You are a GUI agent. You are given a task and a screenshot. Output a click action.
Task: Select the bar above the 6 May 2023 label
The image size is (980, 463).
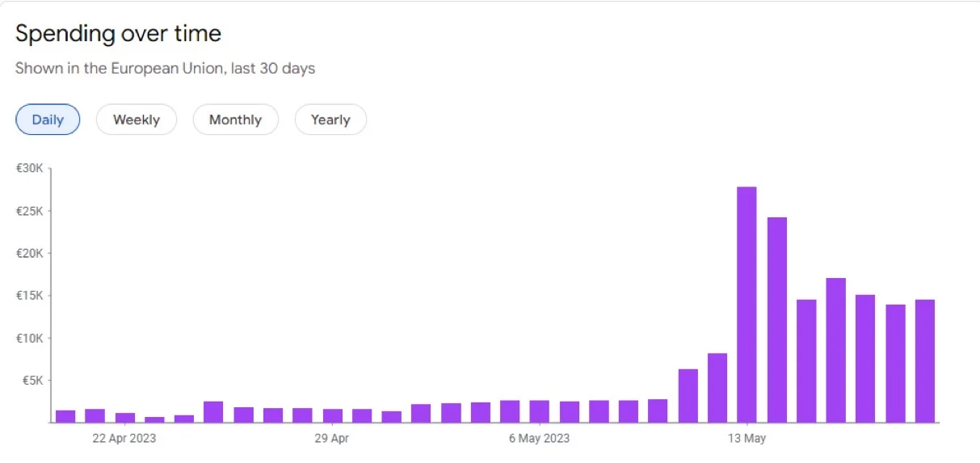click(540, 411)
